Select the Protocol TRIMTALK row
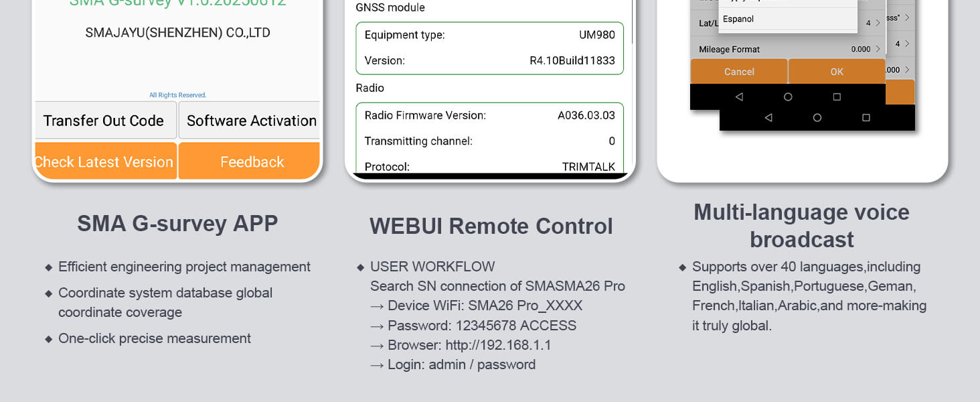980x402 pixels. pos(490,166)
